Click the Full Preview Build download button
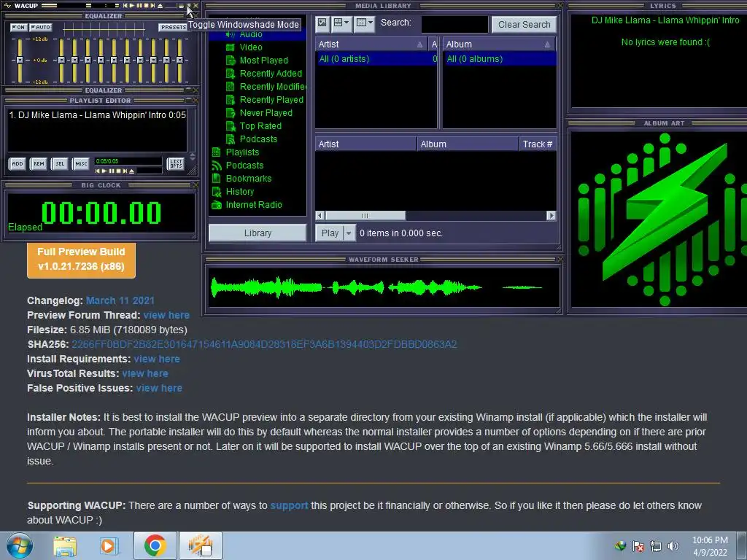The height and width of the screenshot is (560, 747). pyautogui.click(x=81, y=260)
